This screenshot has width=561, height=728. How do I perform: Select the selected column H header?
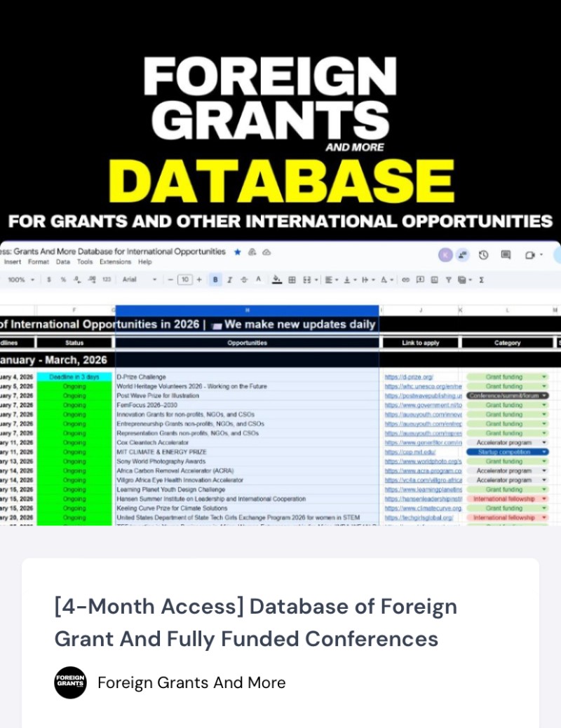pos(248,310)
